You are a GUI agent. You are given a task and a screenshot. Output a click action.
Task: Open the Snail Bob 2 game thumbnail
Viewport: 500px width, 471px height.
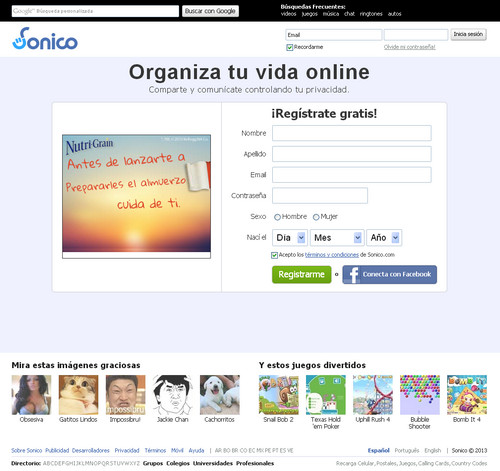point(279,395)
